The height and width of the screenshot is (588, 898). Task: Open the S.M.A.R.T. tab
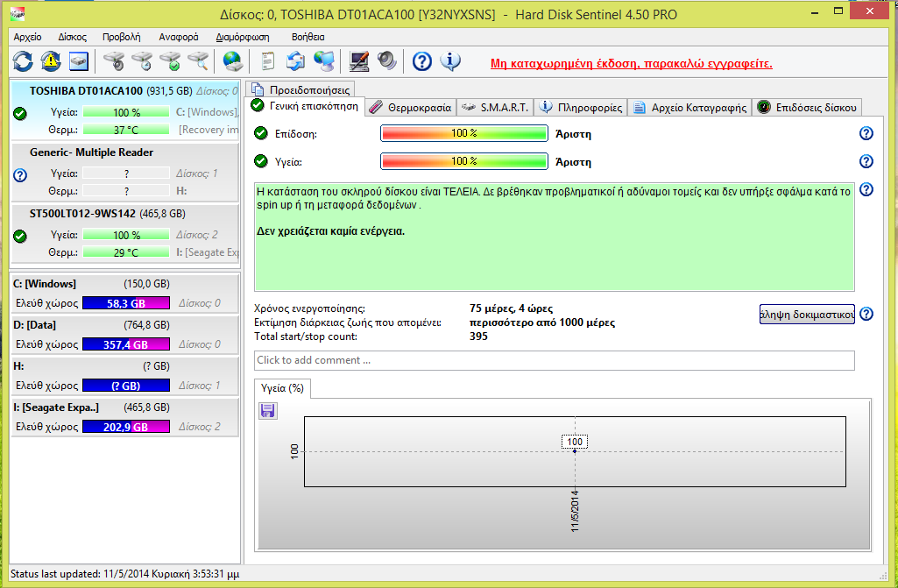pos(495,107)
